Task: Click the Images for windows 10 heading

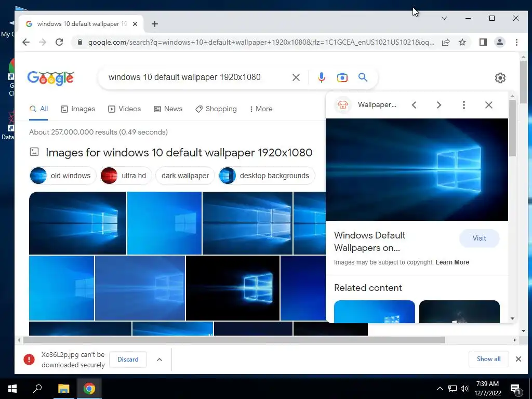Action: [179, 153]
